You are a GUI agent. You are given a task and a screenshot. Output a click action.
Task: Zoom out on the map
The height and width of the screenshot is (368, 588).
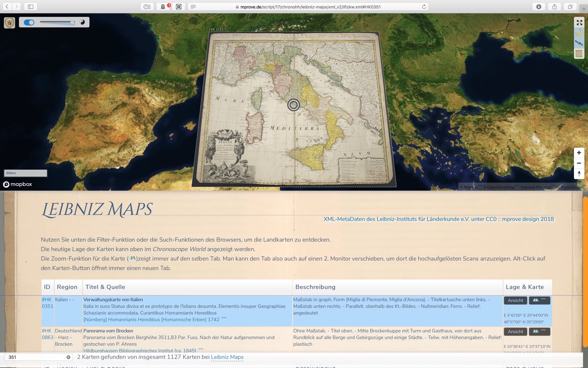coord(579,163)
